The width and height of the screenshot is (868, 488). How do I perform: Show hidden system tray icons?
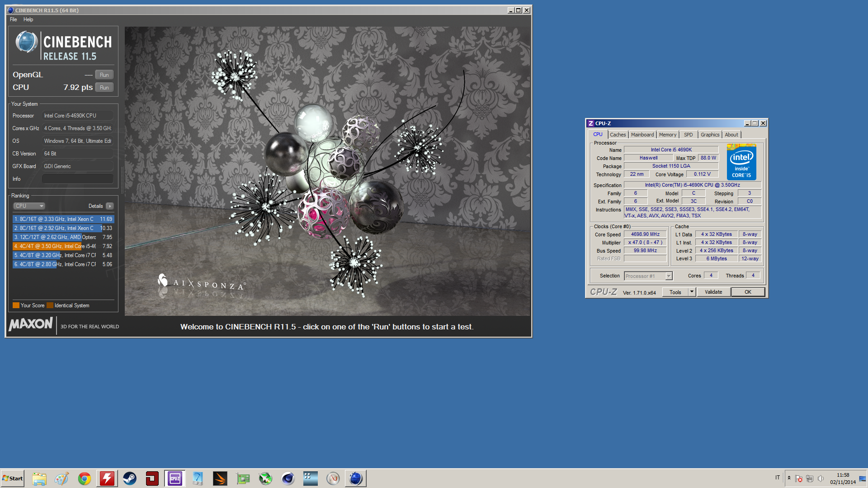click(789, 478)
